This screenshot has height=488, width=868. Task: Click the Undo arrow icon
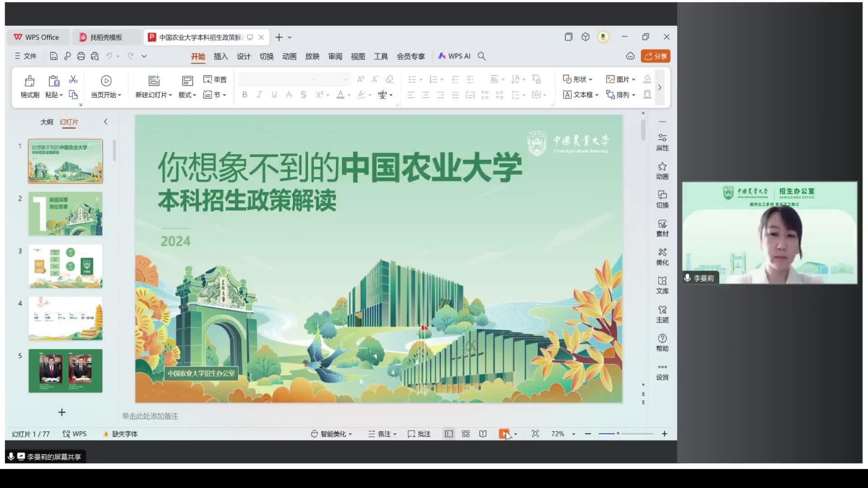pyautogui.click(x=109, y=56)
